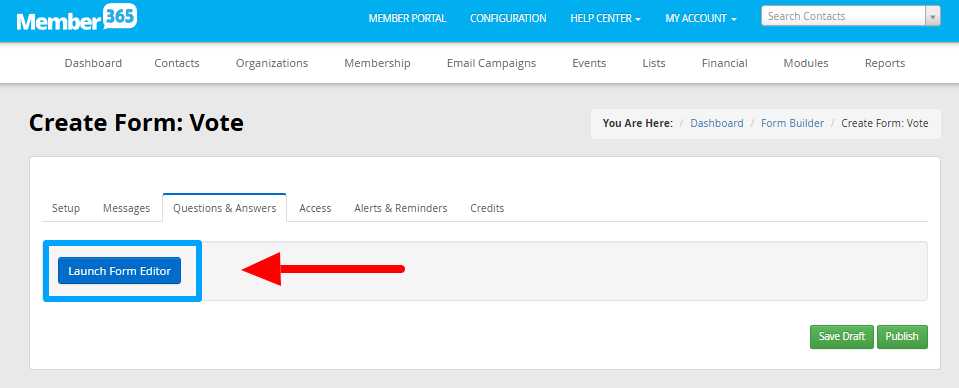Follow the Dashboard breadcrumb link
Viewport: 959px width, 388px height.
click(x=717, y=123)
